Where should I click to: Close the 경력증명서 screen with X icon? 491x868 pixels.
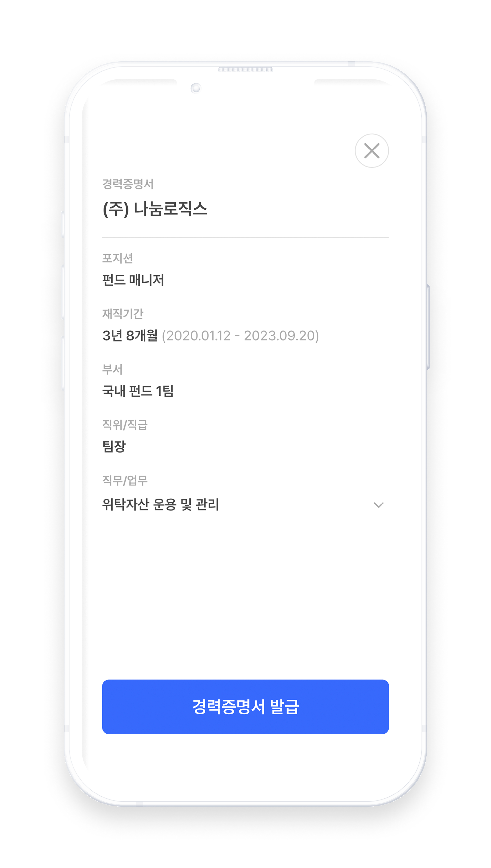coord(372,151)
